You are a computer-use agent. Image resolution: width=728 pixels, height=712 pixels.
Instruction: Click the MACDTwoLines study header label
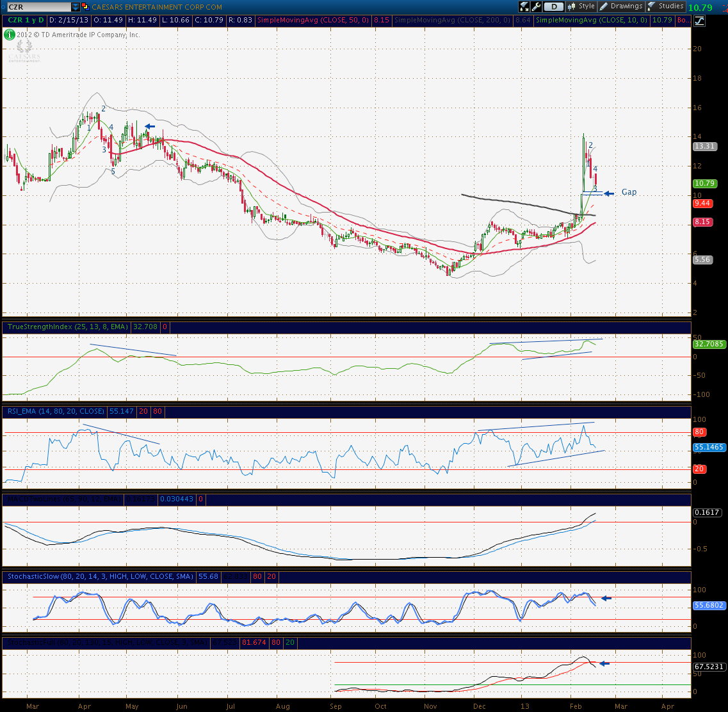(x=64, y=499)
